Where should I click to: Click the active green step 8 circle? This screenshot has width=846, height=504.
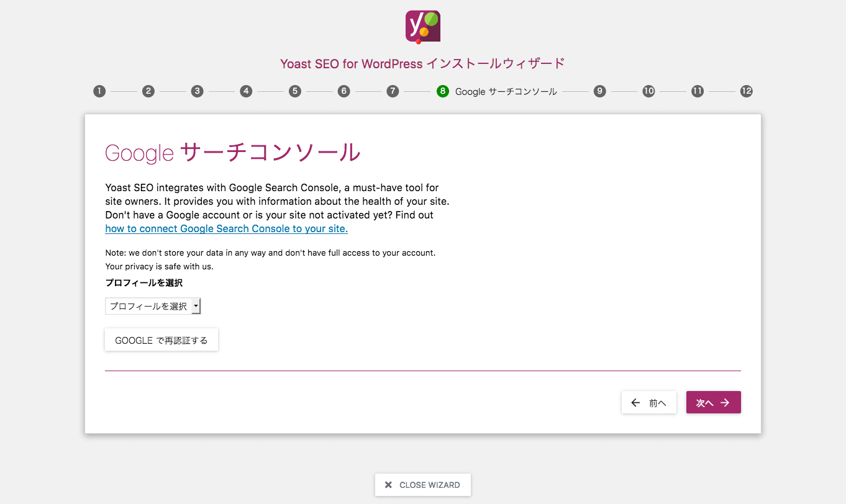442,91
